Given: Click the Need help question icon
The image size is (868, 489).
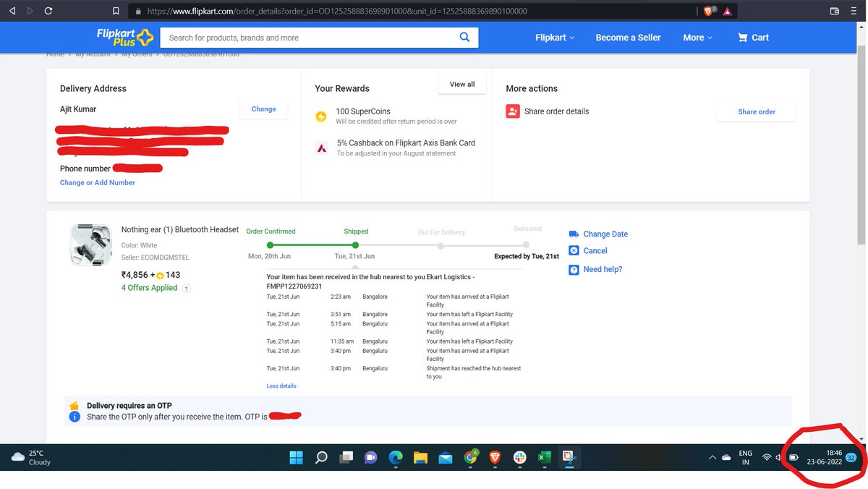Looking at the screenshot, I should pyautogui.click(x=574, y=270).
